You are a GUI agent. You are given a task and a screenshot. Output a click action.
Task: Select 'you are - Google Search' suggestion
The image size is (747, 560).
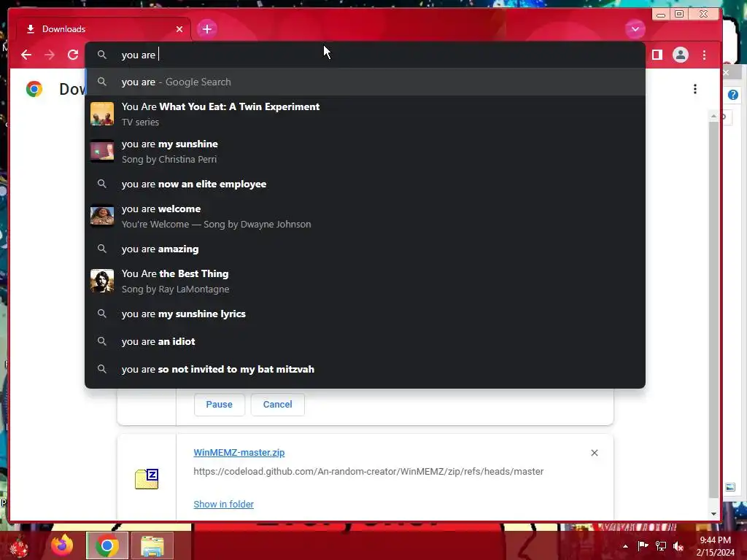365,82
